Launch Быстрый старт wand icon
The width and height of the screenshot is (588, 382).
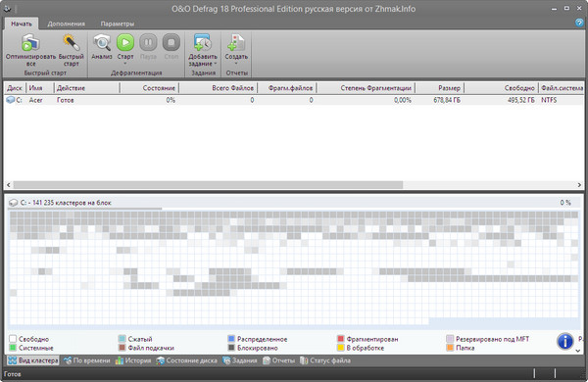point(71,42)
